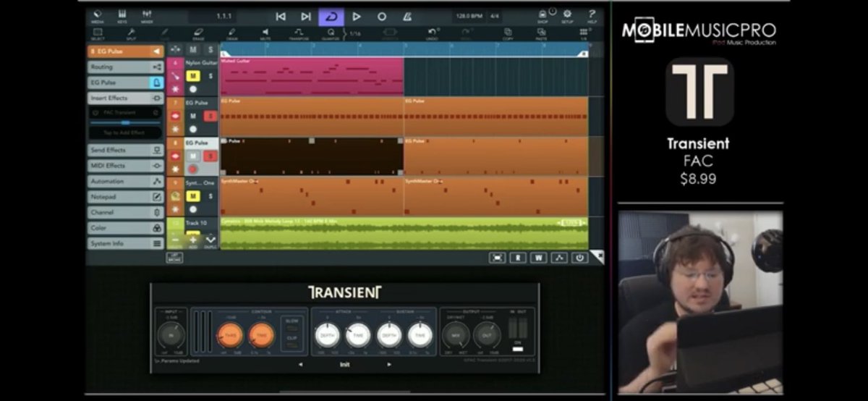The height and width of the screenshot is (401, 868).
Task: Click the Add track plus button
Action: [x=193, y=240]
